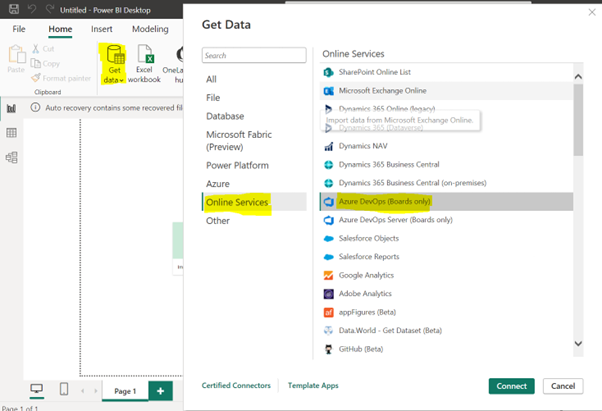
Task: Close the Get Data dialog
Action: pos(592,12)
